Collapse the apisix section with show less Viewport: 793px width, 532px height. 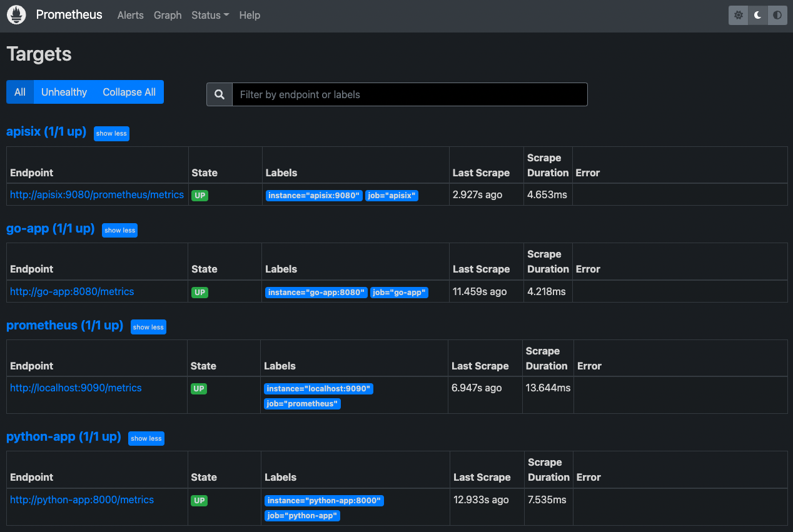point(111,133)
